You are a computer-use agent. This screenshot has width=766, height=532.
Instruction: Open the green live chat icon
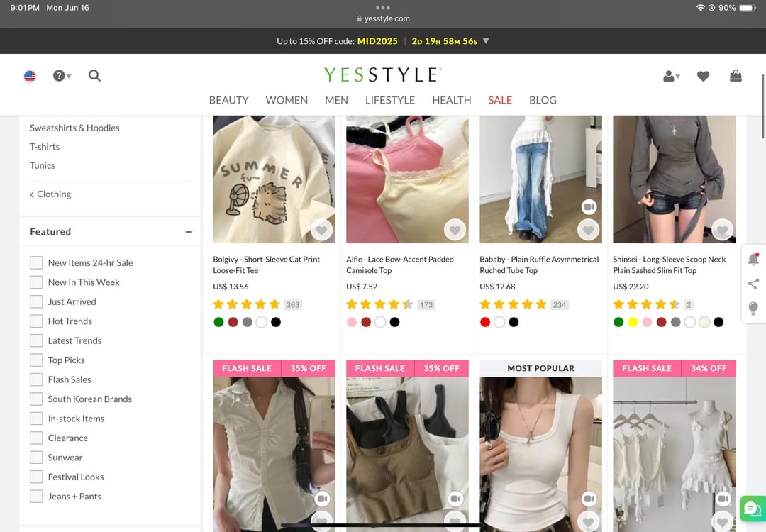tap(751, 508)
